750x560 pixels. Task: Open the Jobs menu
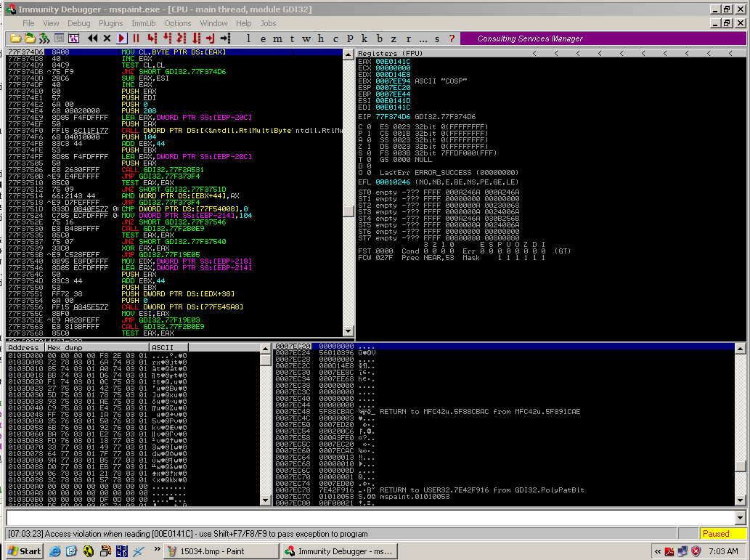point(269,23)
